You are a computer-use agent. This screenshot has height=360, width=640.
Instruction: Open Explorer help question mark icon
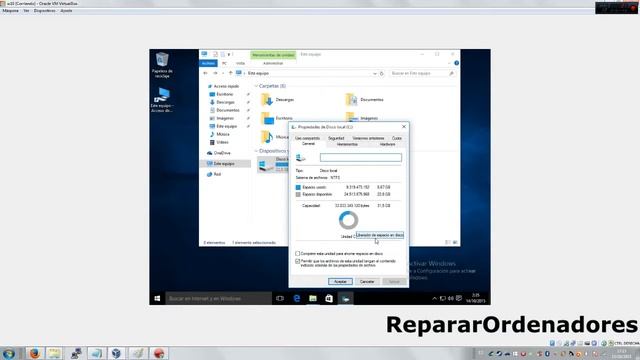(456, 63)
